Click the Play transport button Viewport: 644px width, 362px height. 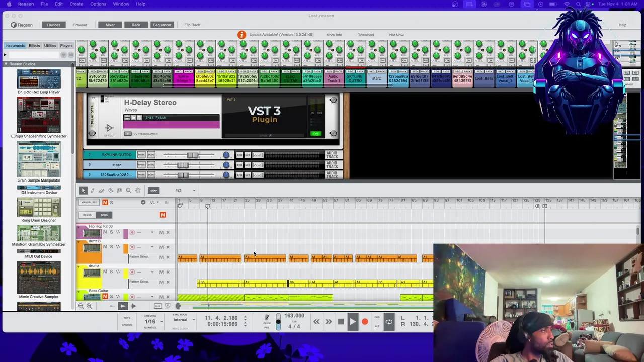coord(353,322)
